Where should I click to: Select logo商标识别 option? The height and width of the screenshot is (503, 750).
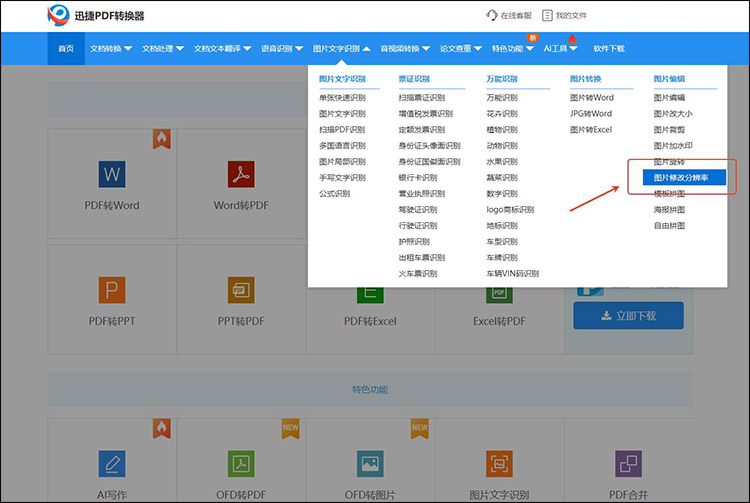point(510,209)
